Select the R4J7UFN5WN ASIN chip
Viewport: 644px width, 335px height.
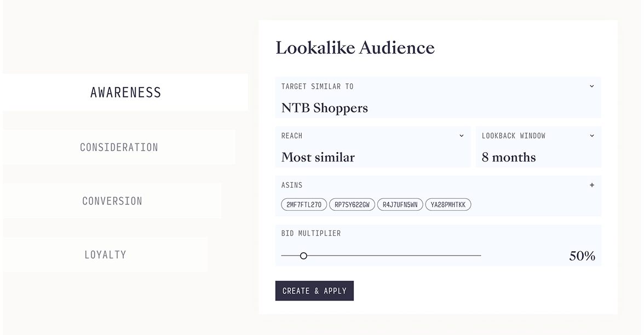click(x=400, y=205)
